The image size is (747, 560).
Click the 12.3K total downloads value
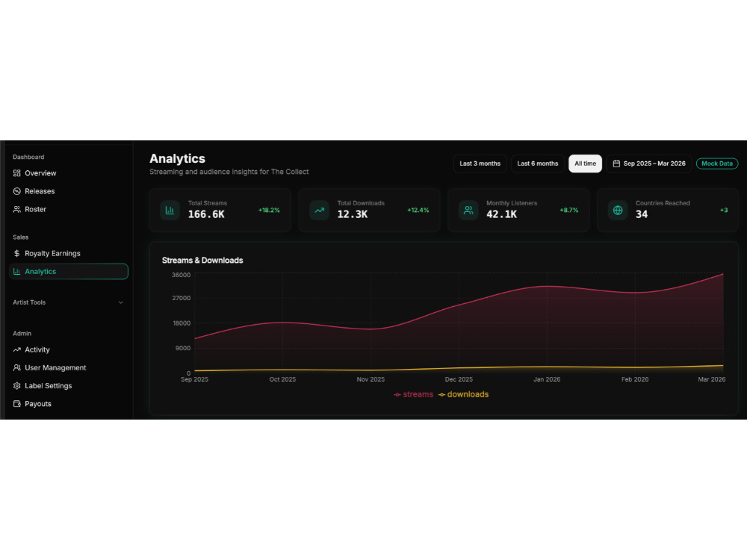click(353, 215)
